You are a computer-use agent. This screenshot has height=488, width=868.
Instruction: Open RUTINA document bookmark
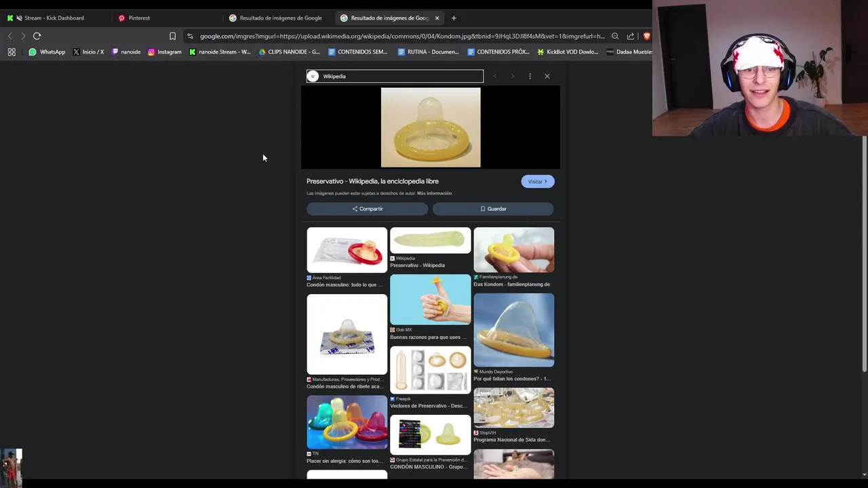pos(429,52)
